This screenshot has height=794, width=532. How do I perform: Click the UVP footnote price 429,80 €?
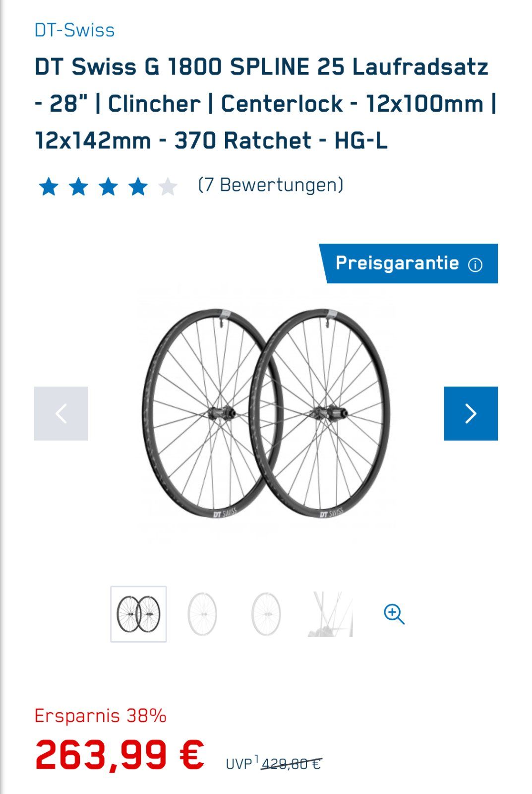[x=291, y=764]
